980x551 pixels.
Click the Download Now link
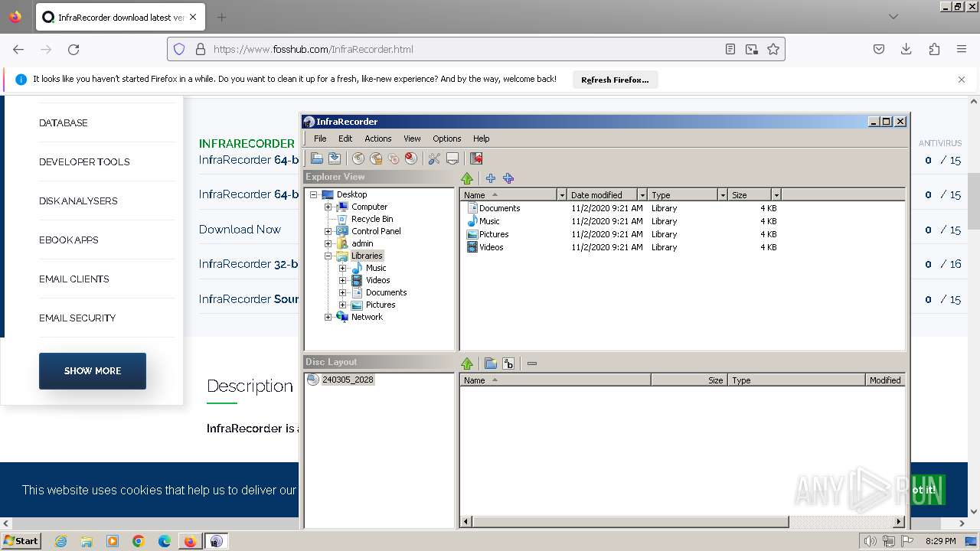pos(240,229)
